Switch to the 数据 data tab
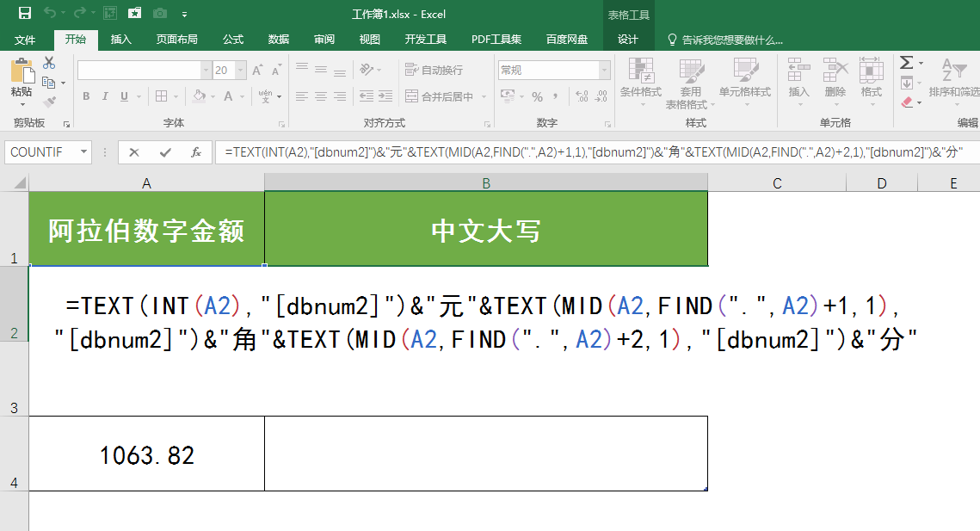This screenshot has height=531, width=980. (279, 40)
